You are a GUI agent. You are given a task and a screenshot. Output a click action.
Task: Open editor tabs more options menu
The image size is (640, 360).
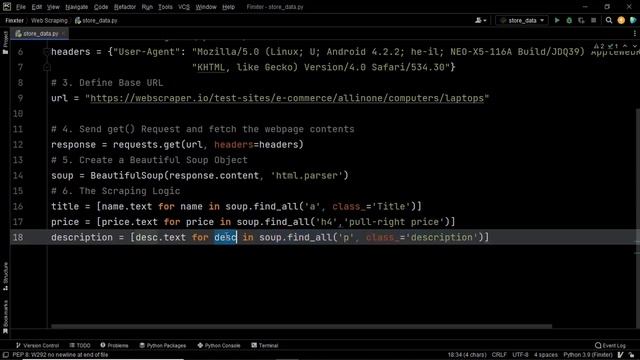[635, 33]
